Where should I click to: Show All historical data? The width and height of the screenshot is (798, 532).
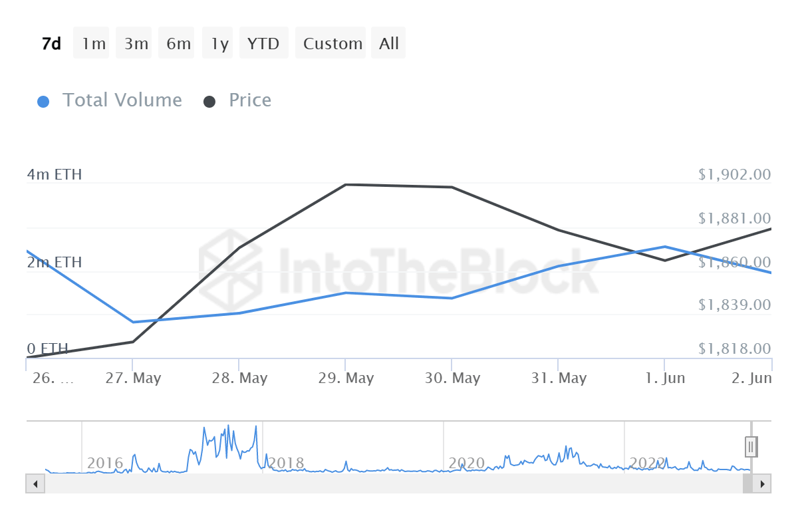coord(389,44)
